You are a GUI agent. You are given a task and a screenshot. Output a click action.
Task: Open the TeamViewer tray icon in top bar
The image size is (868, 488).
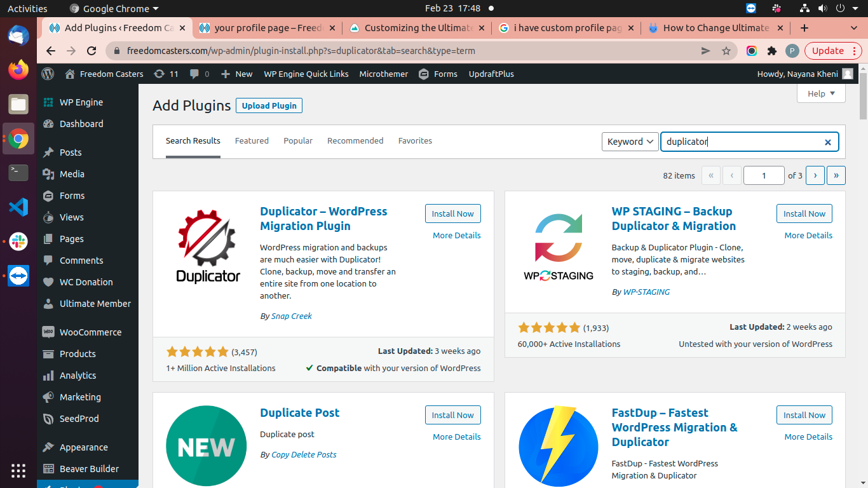752,8
